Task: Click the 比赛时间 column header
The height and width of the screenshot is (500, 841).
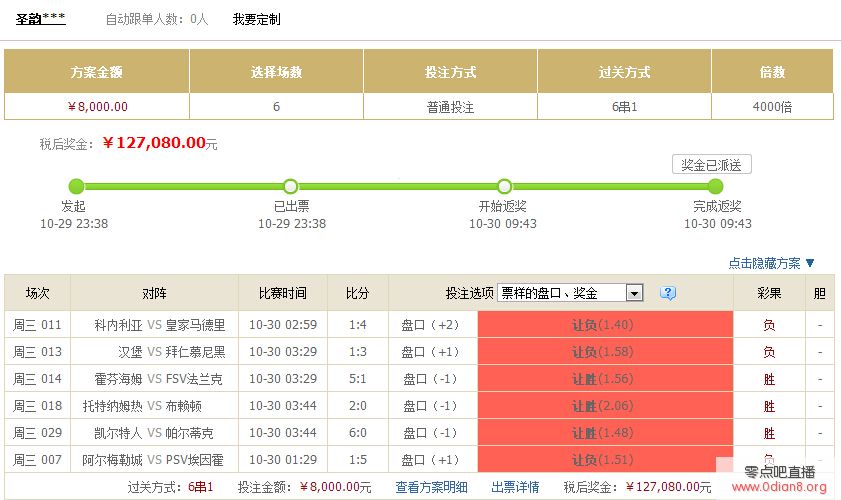Action: 282,293
